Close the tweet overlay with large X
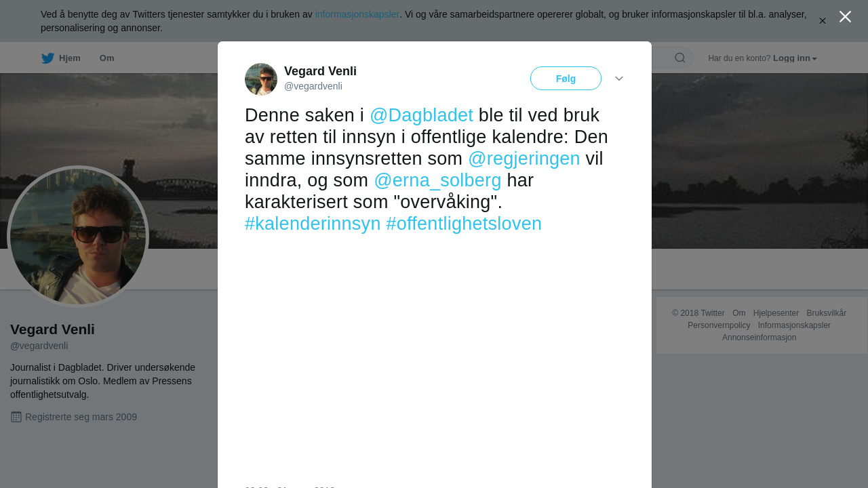868x488 pixels. coord(845,16)
